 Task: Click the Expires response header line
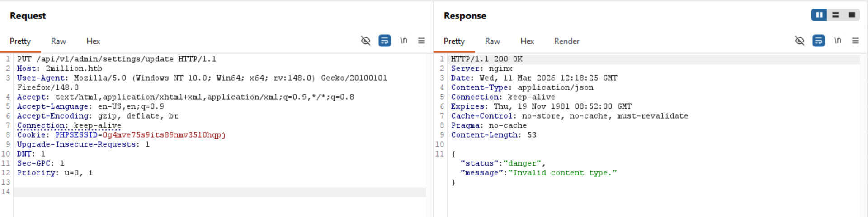pyautogui.click(x=541, y=106)
